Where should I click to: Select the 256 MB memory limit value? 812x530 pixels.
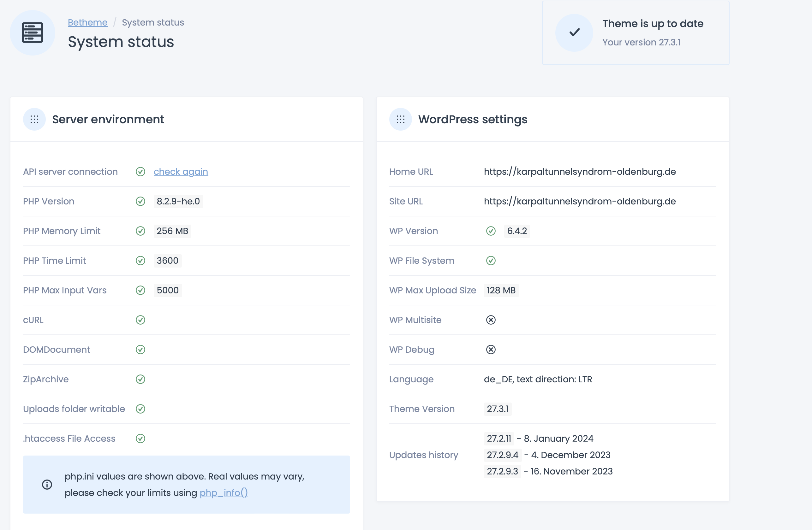click(x=173, y=231)
